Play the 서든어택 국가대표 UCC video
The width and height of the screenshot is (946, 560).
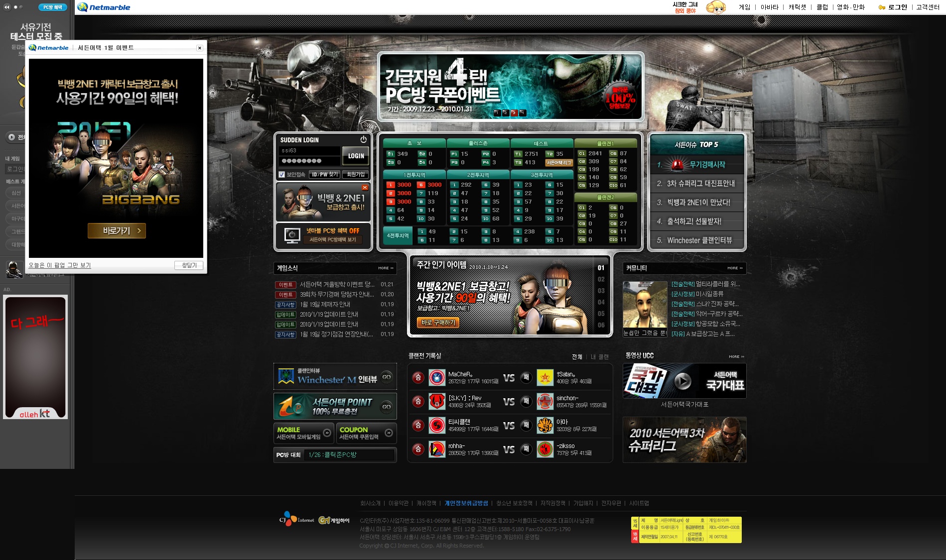point(682,381)
